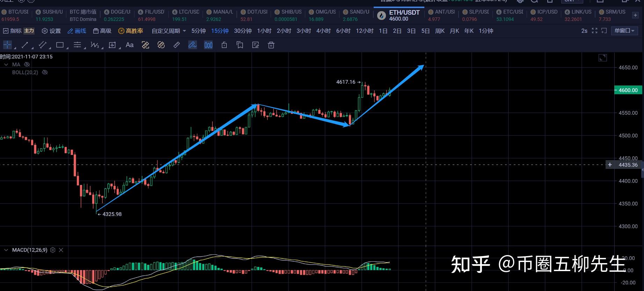
Task: Select the parallel channel drawing tool
Action: (43, 45)
